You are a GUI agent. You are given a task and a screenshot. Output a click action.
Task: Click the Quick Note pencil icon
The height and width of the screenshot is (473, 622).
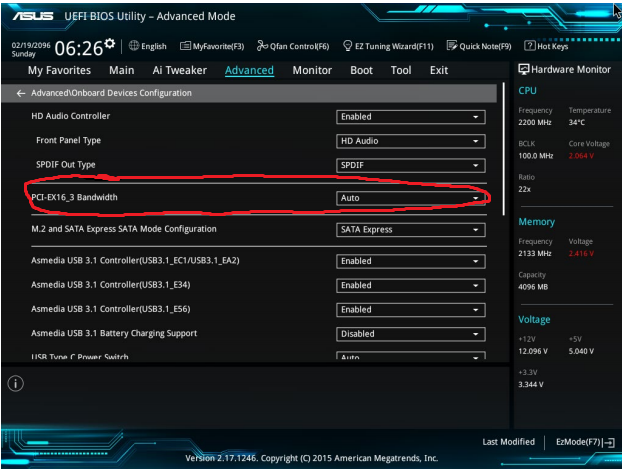click(x=452, y=46)
